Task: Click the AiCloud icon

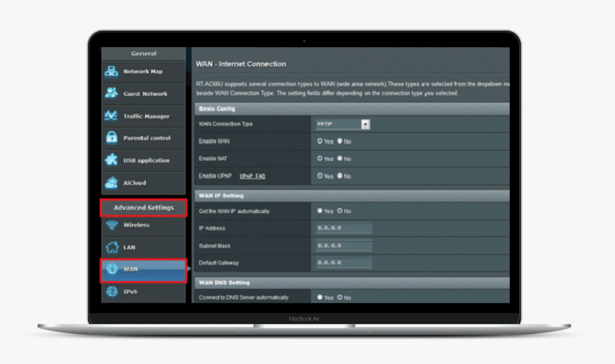Action: click(112, 182)
